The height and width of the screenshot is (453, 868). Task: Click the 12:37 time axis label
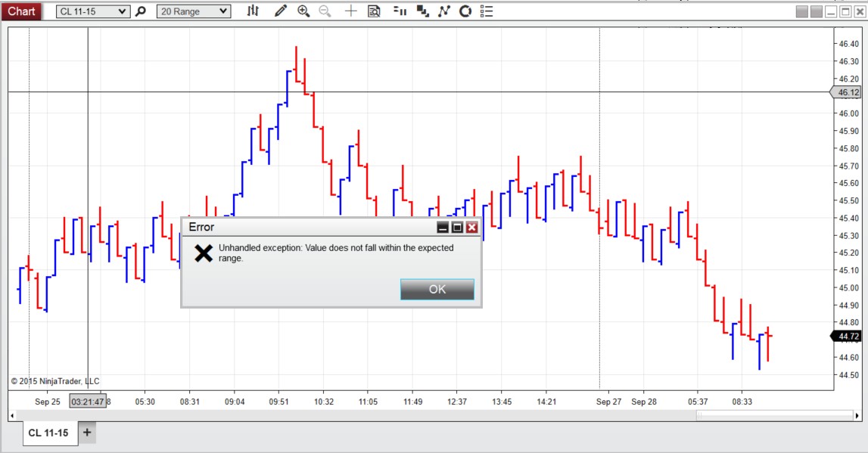click(x=456, y=402)
